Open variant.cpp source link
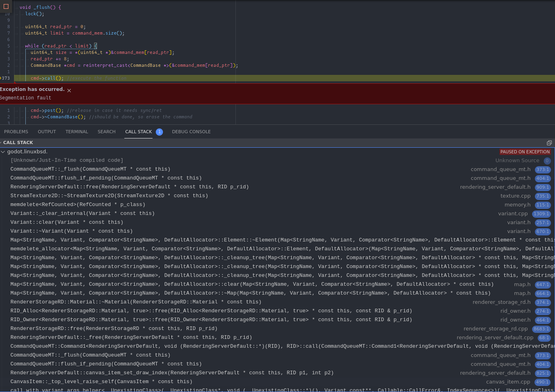Viewport: 555px width, 392px height. (x=513, y=214)
